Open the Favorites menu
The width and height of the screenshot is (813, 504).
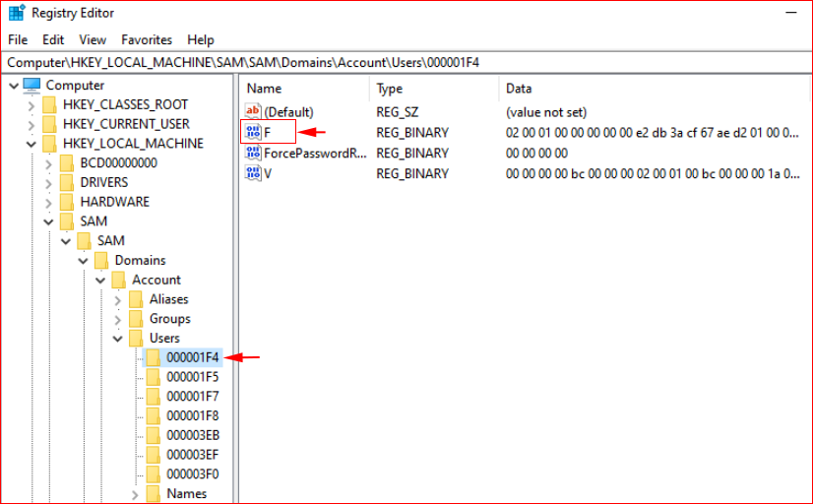pos(147,40)
